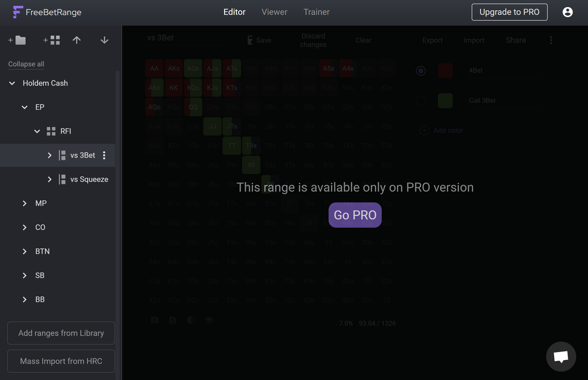Switch to the Trainer tab
Viewport: 588px width, 380px height.
click(316, 12)
